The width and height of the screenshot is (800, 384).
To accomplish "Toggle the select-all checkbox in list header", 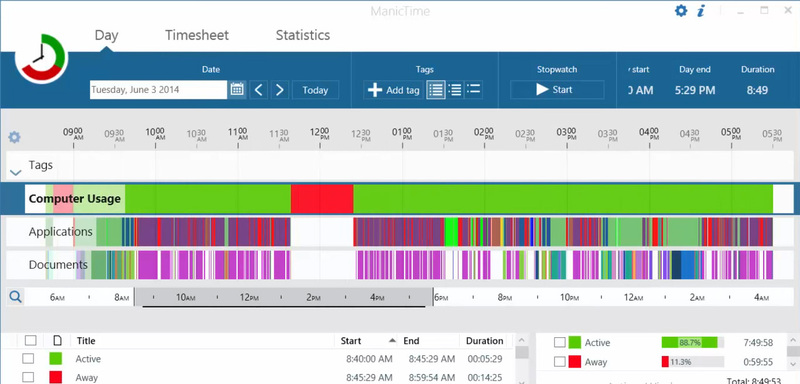I will coord(31,340).
